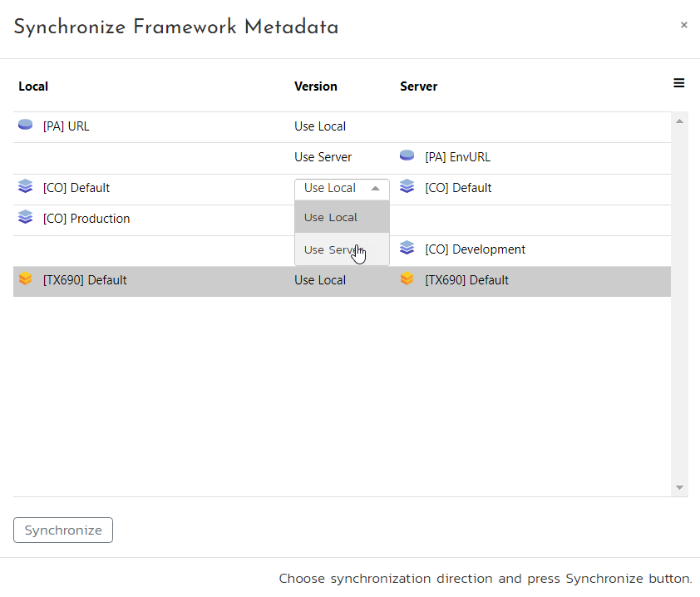Click the [CO] Production layers icon

point(25,218)
